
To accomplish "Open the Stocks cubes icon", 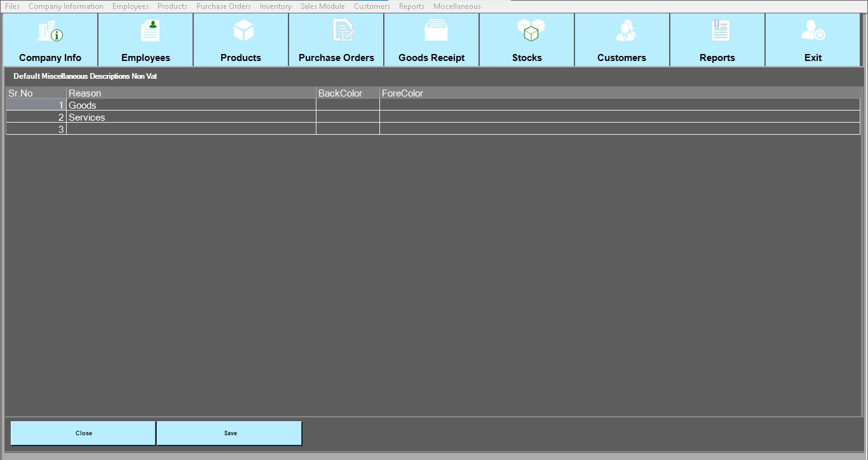I will tap(531, 30).
